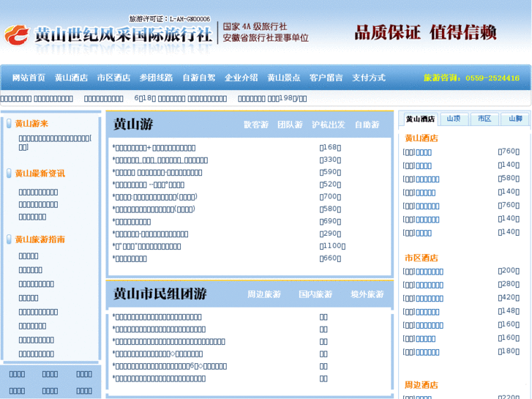Open the tour route priced 330
Screen dimensions: 532x399
tap(160, 160)
